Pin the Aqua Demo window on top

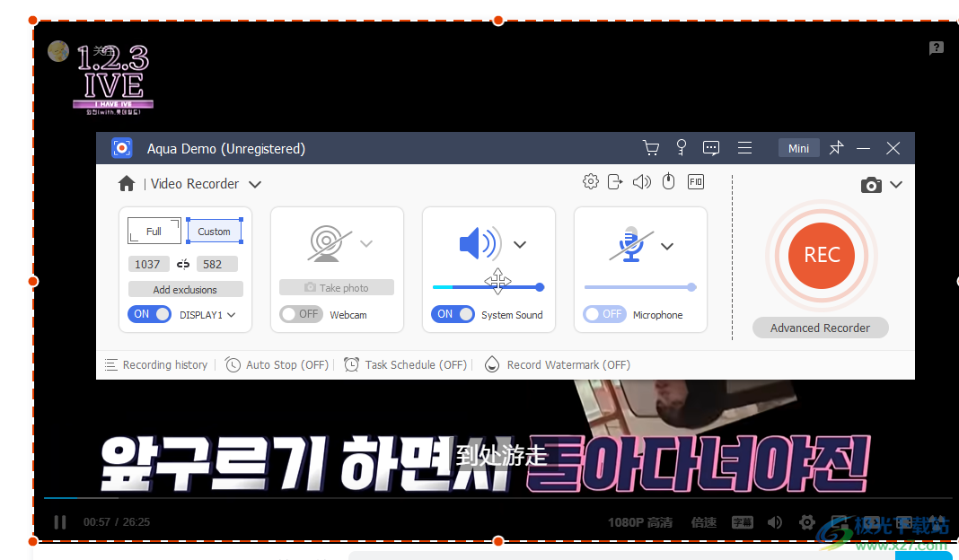(x=836, y=148)
